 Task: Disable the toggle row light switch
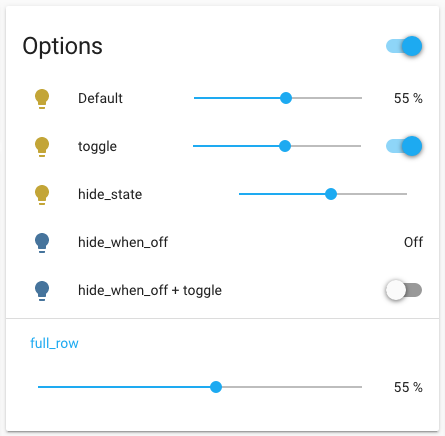[x=404, y=146]
